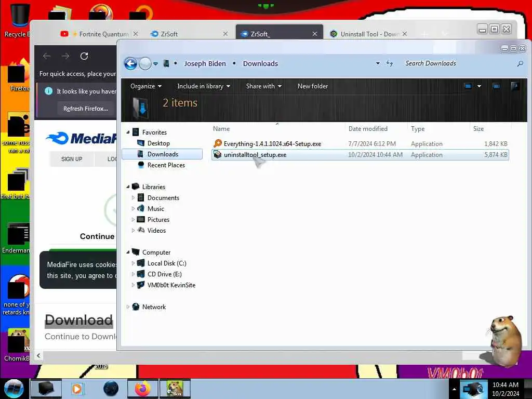Expand the Pictures library
The image size is (532, 399).
[x=133, y=220]
